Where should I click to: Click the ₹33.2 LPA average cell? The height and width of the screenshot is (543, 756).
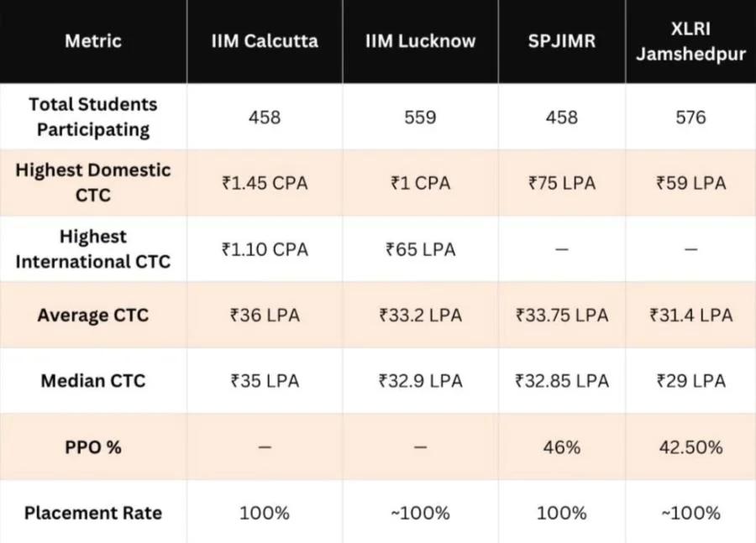coord(420,316)
